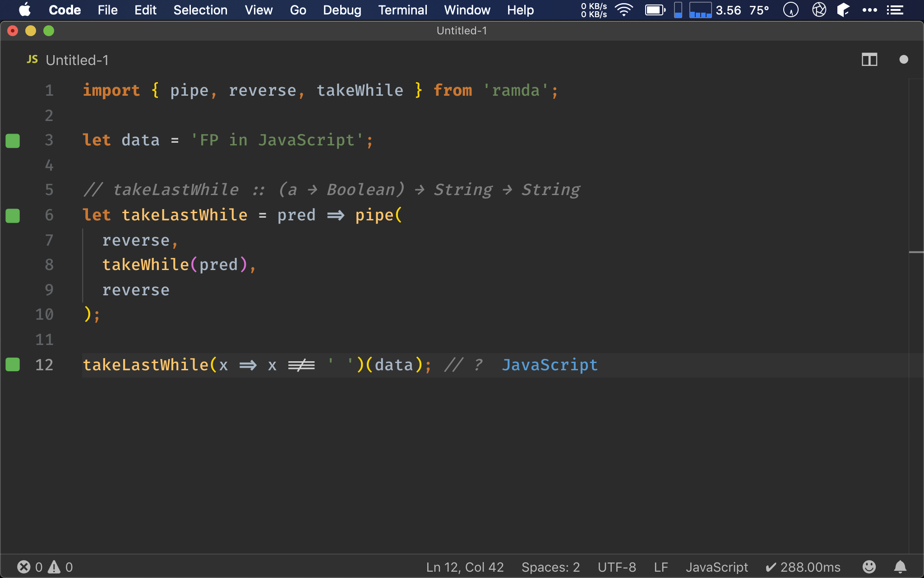Click the green Quokka marker on line 3
Viewport: 924px width, 578px height.
pos(13,140)
